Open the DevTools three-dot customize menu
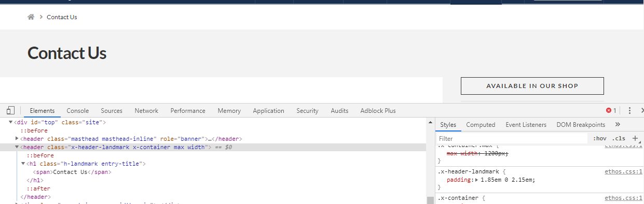Viewport: 644px width, 204px height. pyautogui.click(x=629, y=110)
